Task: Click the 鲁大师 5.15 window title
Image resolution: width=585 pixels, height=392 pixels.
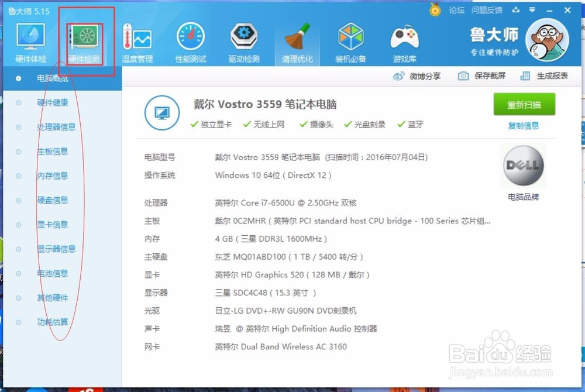Action: pos(29,11)
